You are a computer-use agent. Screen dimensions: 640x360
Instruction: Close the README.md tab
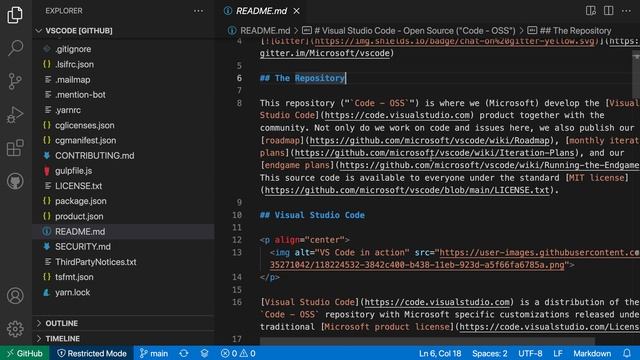click(x=296, y=11)
